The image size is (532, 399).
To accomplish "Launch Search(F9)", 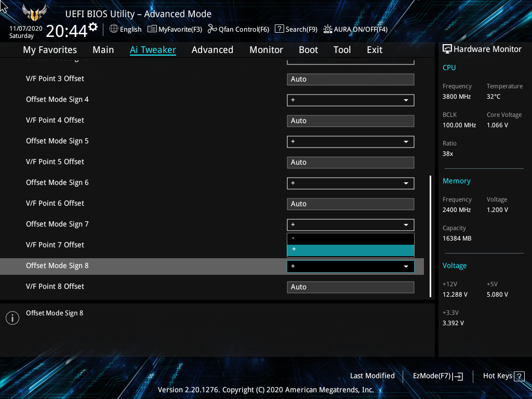I will click(296, 29).
